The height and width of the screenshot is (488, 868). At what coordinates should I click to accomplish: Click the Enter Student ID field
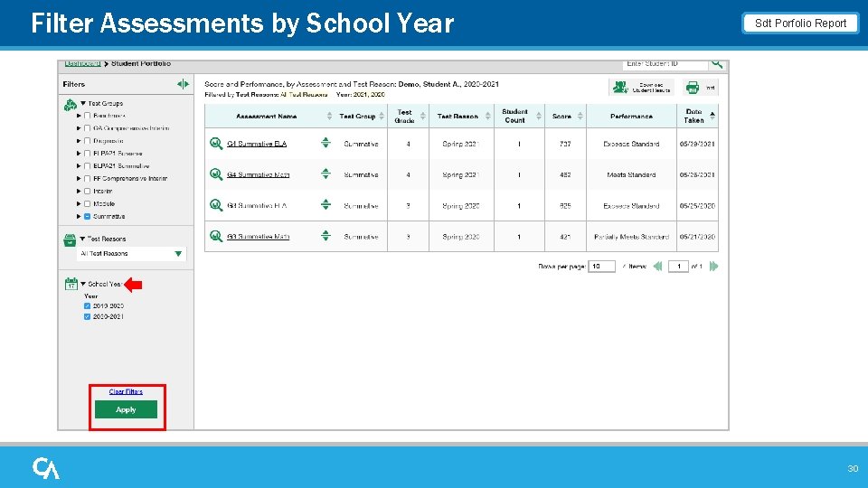point(665,64)
